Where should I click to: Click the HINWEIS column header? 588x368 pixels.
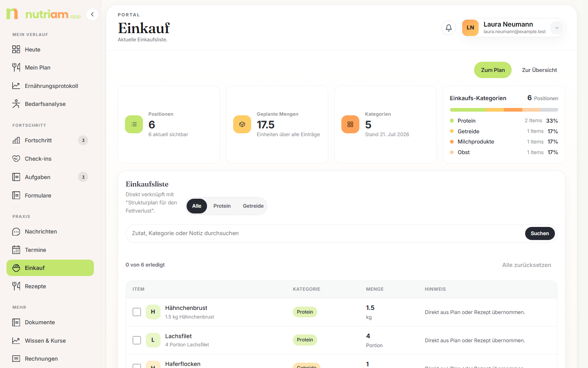point(435,289)
